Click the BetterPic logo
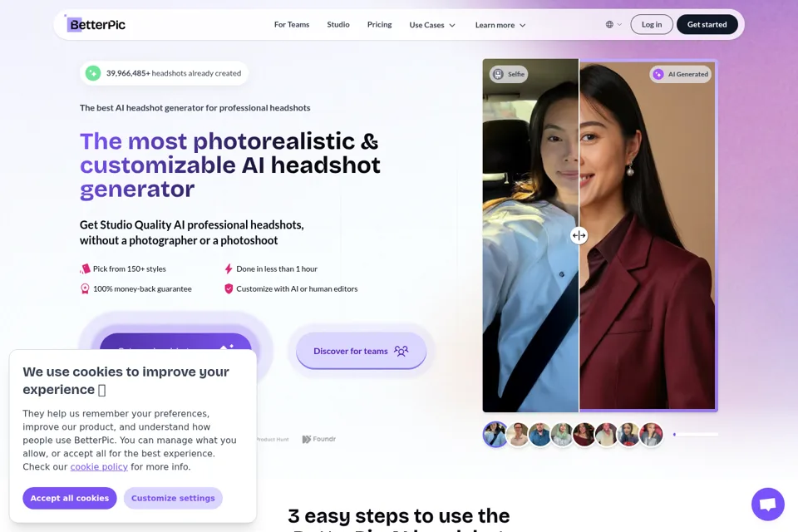This screenshot has width=798, height=532. click(x=96, y=24)
